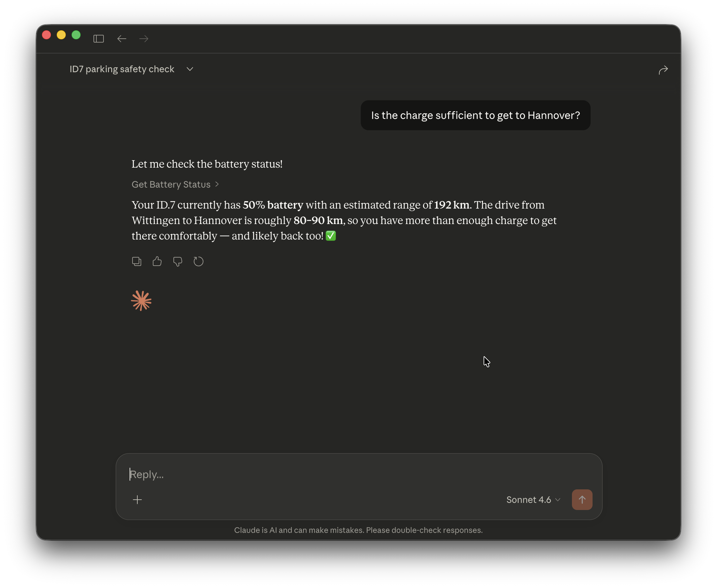Viewport: 717px width, 588px height.
Task: Click the user message about Hannover
Action: click(475, 115)
